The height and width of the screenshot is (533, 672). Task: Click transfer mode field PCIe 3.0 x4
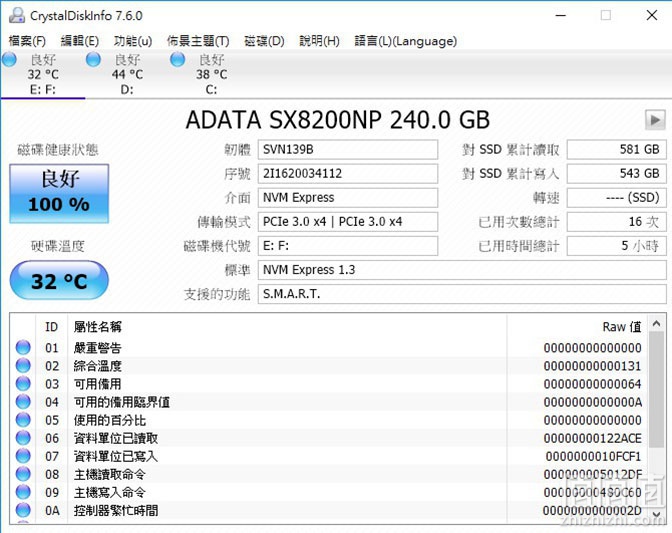348,222
